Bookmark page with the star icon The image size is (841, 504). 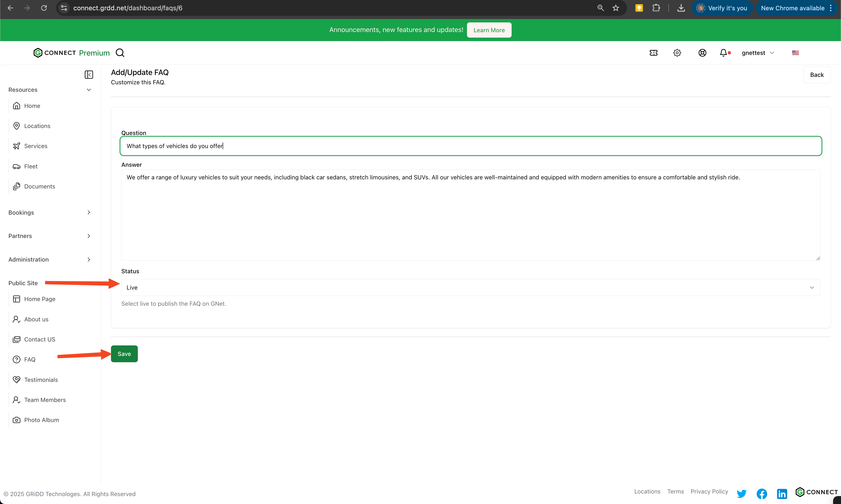(616, 8)
